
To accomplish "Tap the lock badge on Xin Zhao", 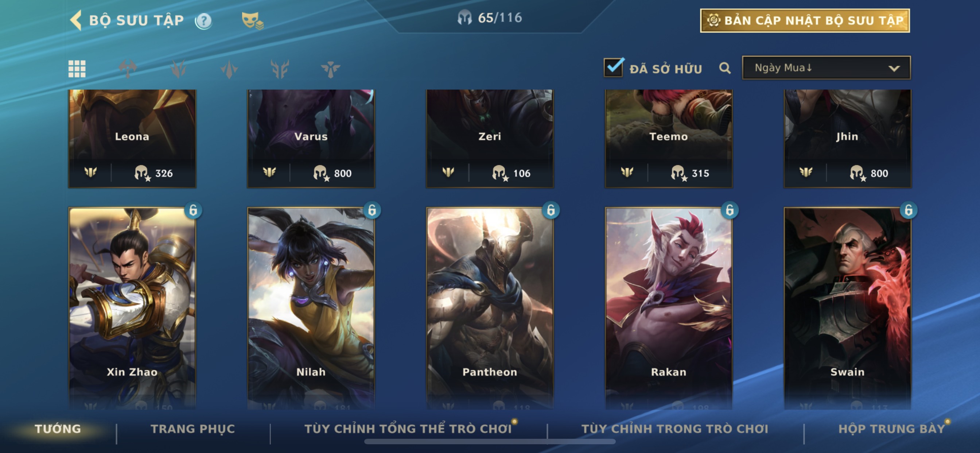I will coord(193,210).
